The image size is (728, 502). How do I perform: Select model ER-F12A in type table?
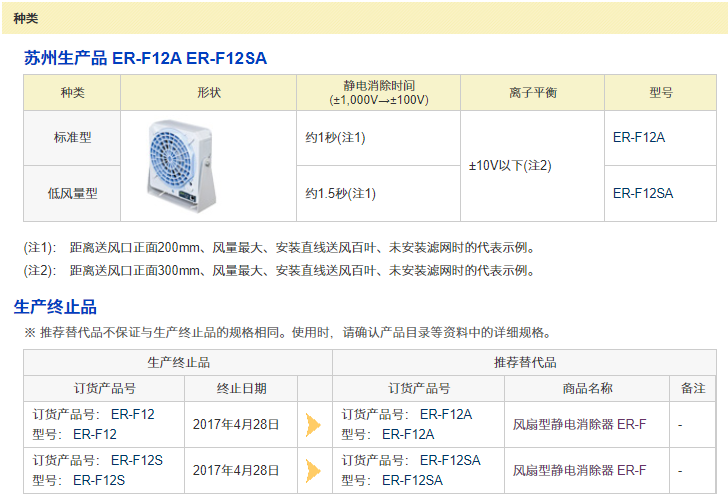(639, 137)
